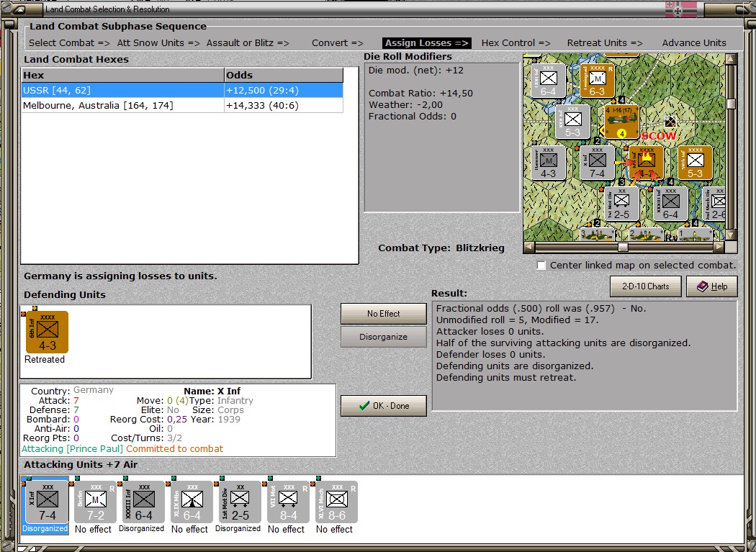This screenshot has width=756, height=552.
Task: Enable Center linked map on selected combat
Action: click(541, 266)
